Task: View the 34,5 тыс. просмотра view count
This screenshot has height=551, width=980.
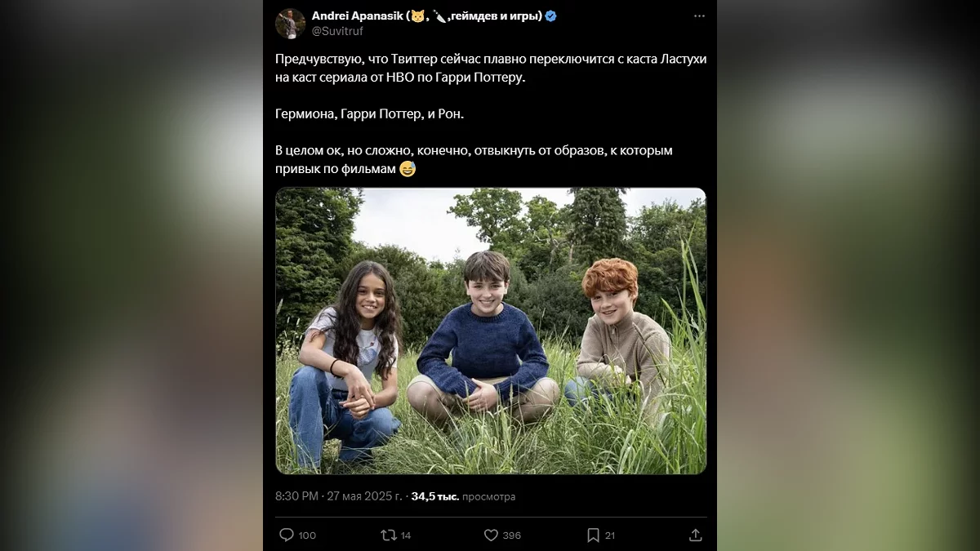Action: pos(463,496)
